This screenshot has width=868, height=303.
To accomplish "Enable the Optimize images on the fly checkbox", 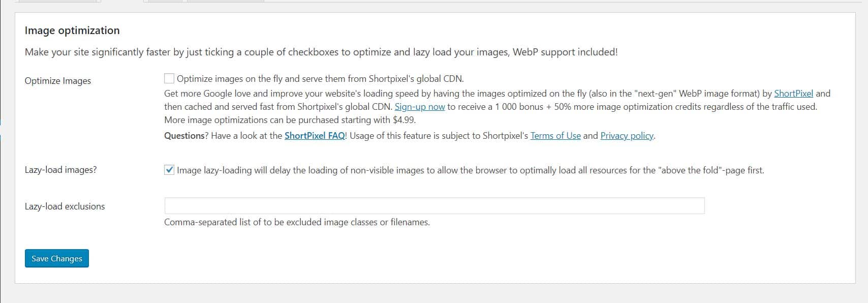I will tap(169, 78).
